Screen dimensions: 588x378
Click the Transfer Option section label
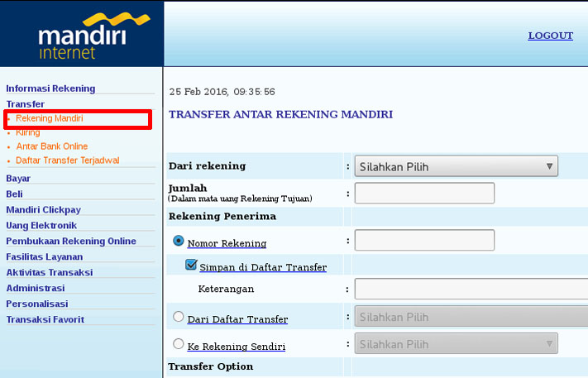pyautogui.click(x=211, y=366)
